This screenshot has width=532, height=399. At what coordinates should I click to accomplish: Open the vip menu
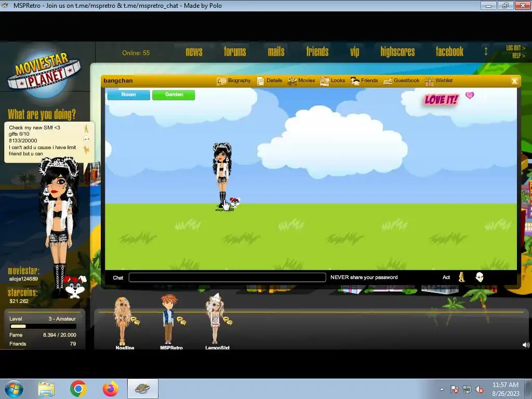pos(354,52)
